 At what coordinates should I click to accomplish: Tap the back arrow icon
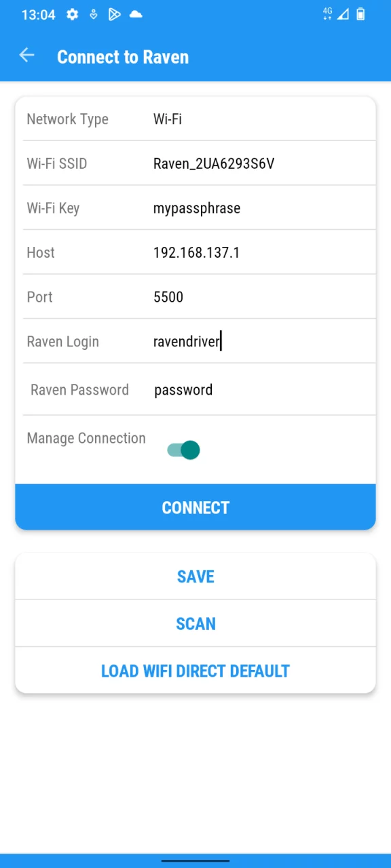click(26, 56)
